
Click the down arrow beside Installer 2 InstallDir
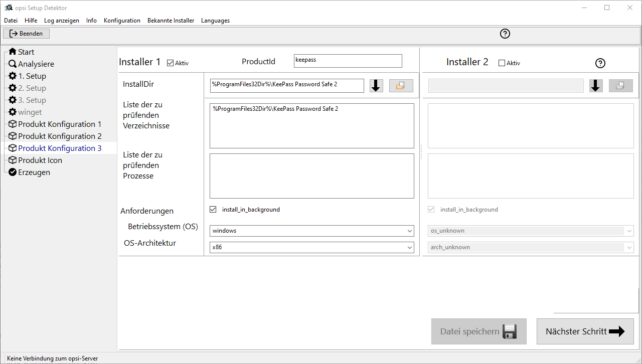pos(596,86)
